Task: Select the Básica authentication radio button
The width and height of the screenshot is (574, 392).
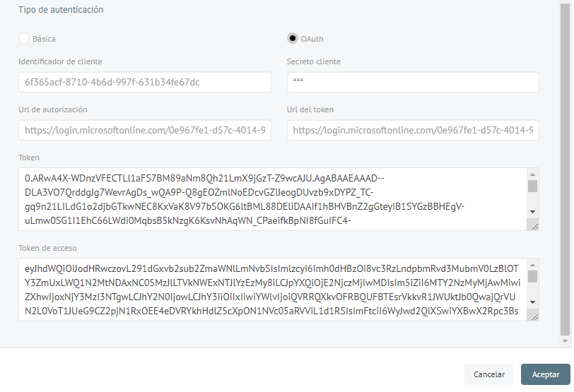Action: (x=24, y=38)
